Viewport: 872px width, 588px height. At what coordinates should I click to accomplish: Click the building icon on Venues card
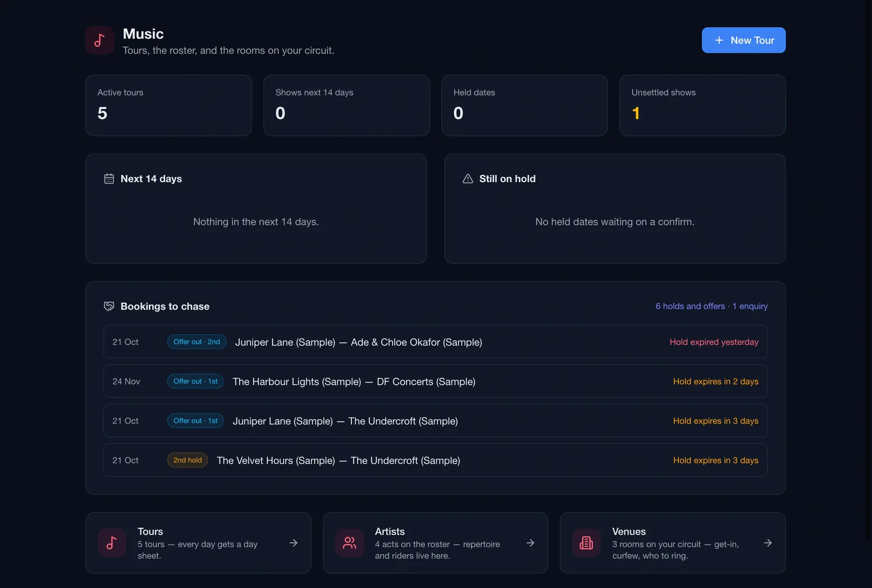coord(586,543)
